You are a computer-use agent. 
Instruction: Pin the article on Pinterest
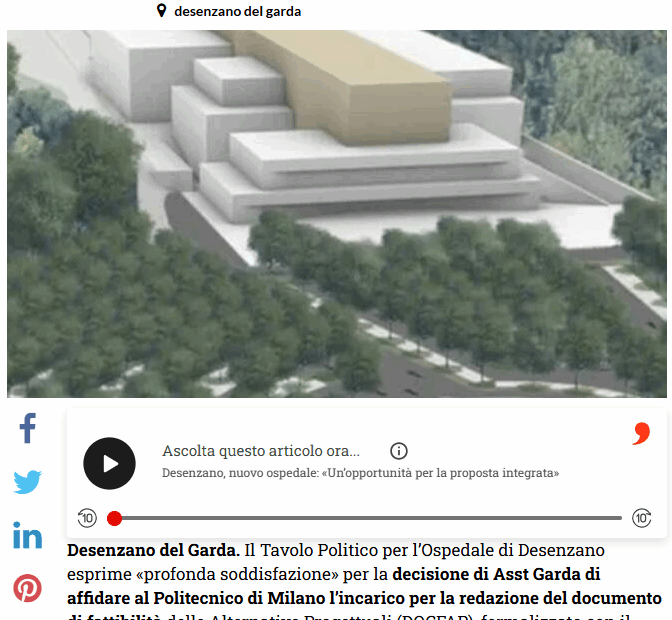28,588
